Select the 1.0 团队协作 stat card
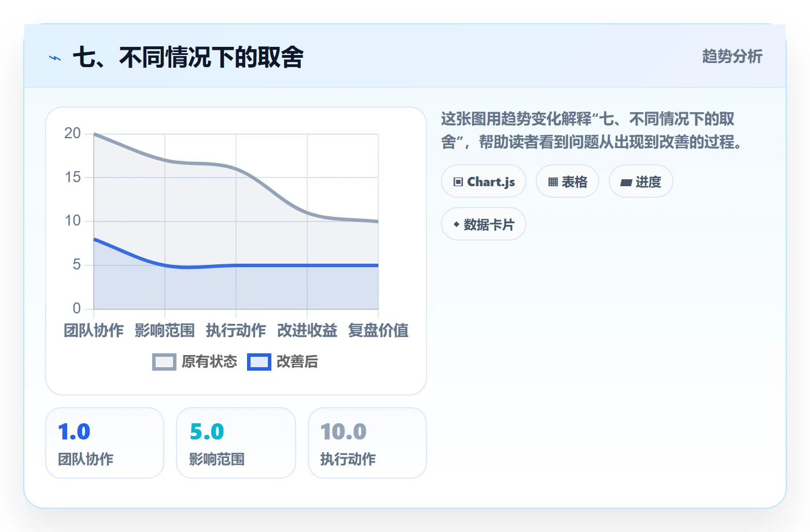The image size is (810, 532). pos(105,443)
